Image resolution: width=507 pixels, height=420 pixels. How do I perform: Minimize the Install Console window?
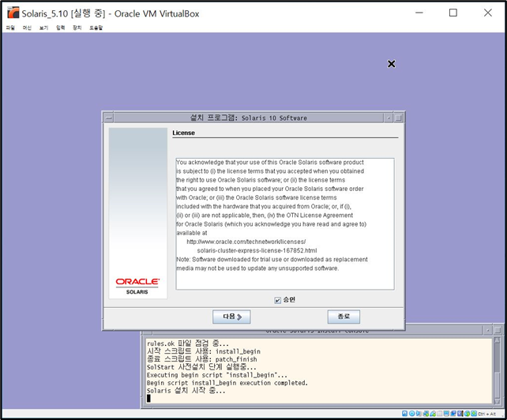[x=487, y=331]
